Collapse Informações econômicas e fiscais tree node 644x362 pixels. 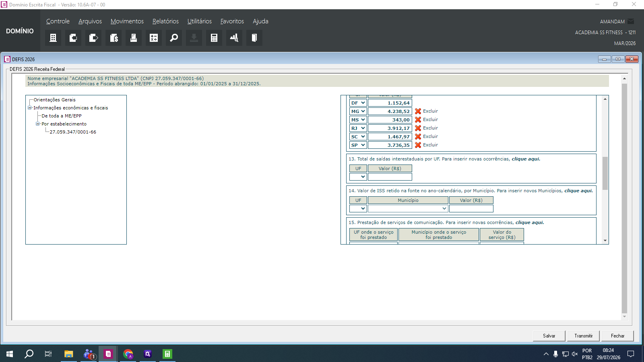click(29, 108)
